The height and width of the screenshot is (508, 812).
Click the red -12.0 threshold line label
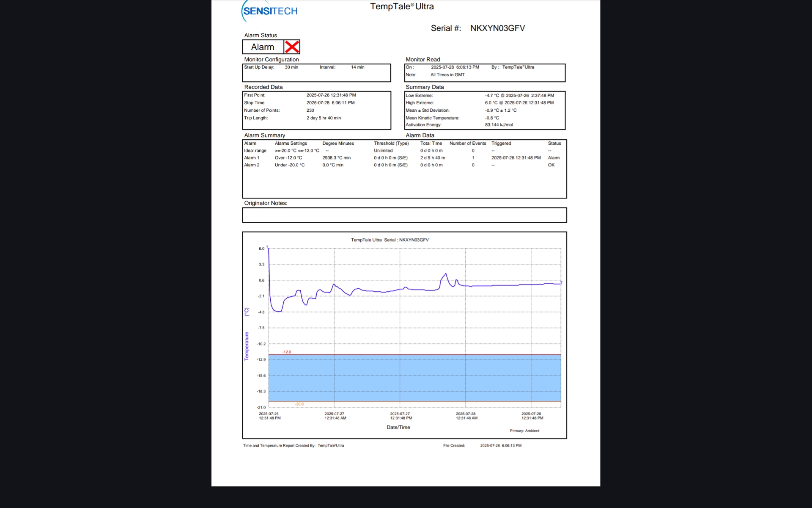pyautogui.click(x=287, y=352)
